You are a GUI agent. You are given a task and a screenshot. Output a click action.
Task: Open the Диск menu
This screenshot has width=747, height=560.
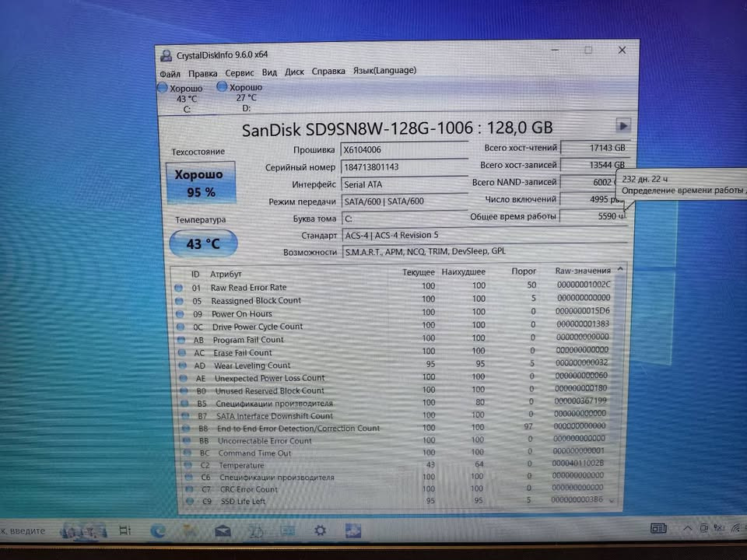294,72
